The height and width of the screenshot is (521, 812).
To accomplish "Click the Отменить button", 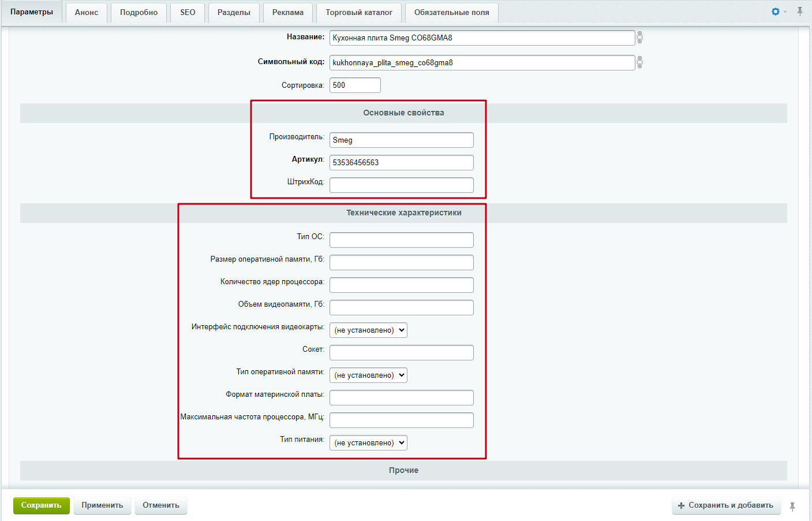I will [161, 505].
